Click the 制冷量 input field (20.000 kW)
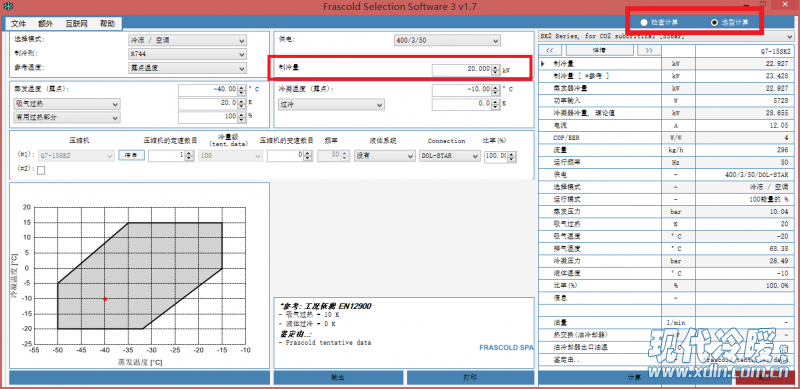 [x=461, y=69]
